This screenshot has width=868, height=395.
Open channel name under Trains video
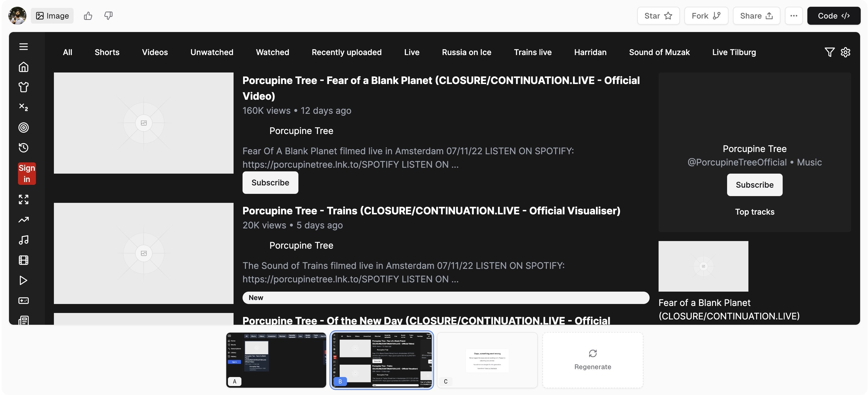click(301, 245)
